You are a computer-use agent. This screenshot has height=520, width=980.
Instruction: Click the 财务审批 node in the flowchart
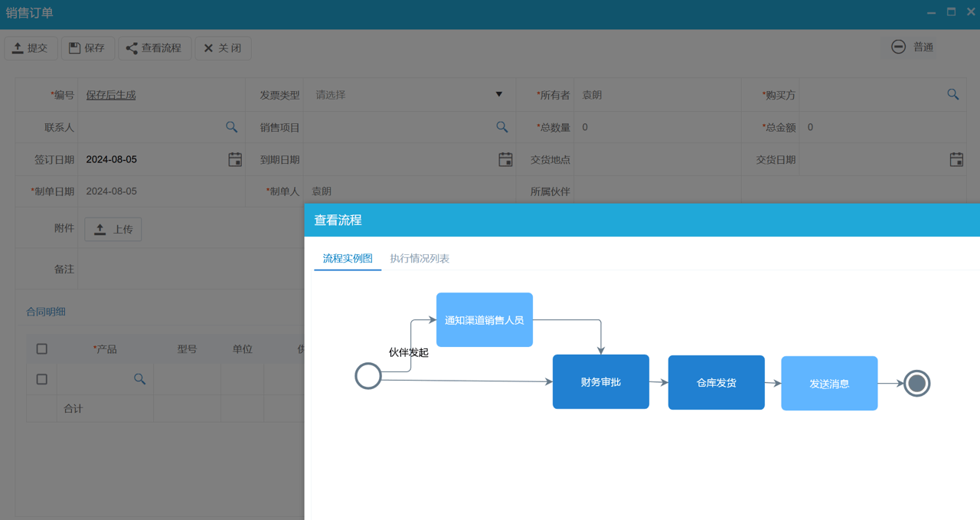[x=600, y=381]
